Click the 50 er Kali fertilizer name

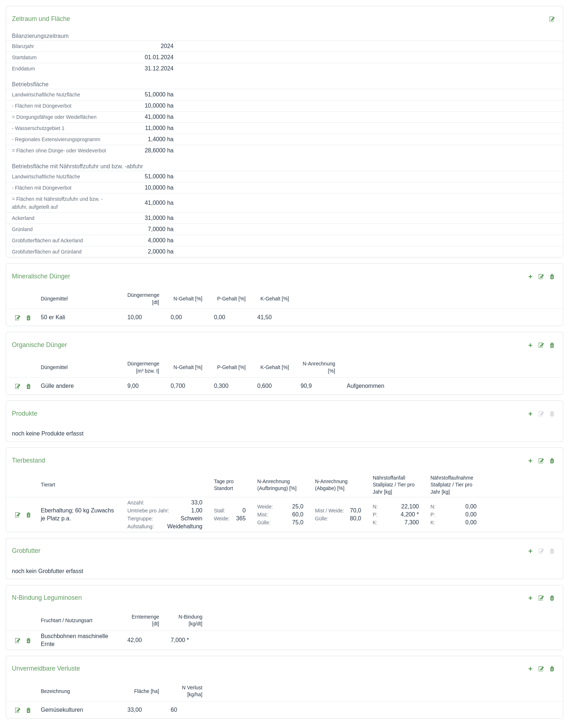pos(53,317)
